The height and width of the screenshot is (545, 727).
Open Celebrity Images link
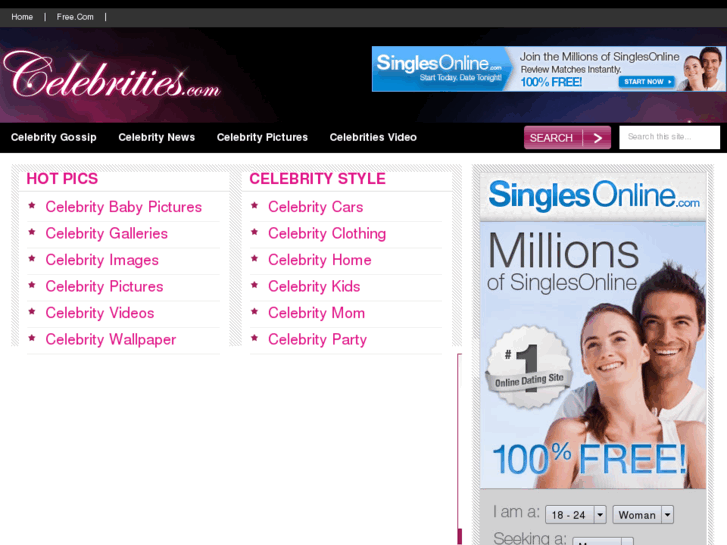click(x=102, y=260)
